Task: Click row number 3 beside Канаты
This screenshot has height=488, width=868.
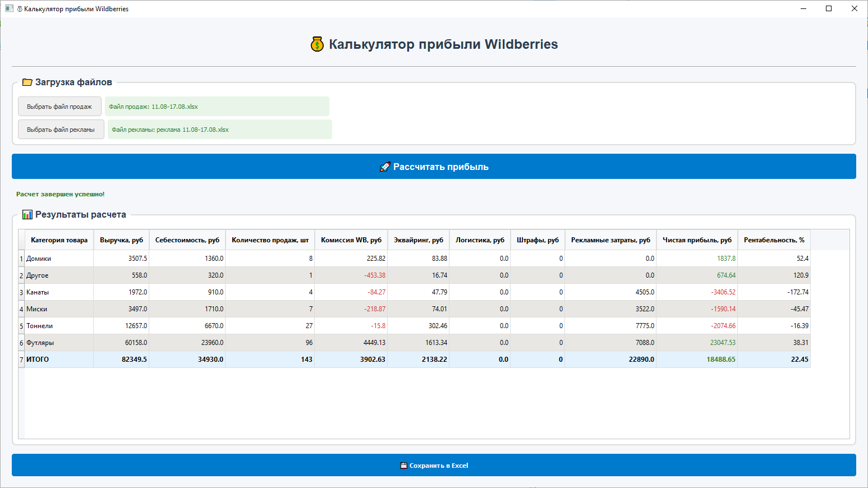Action: click(21, 292)
